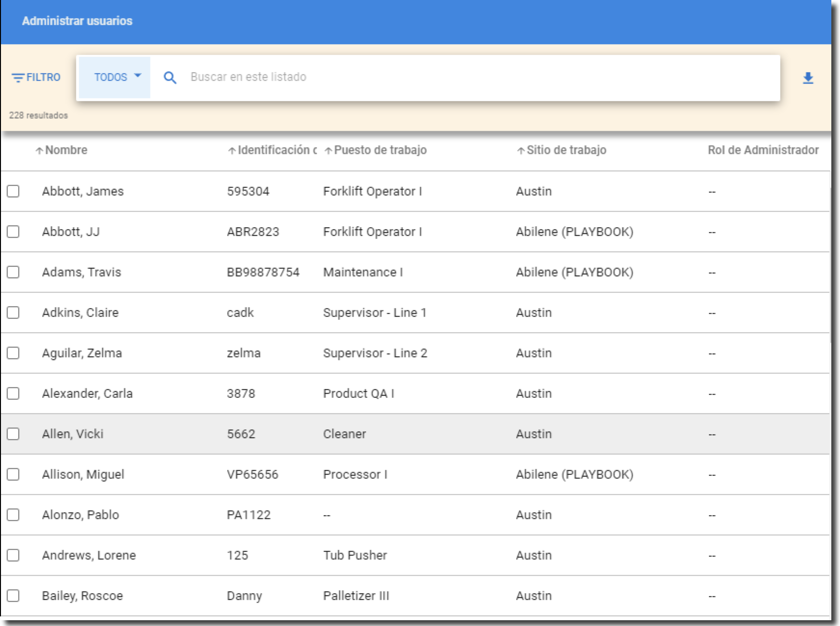Select the checkbox for Andrews, Lorene

pyautogui.click(x=13, y=555)
